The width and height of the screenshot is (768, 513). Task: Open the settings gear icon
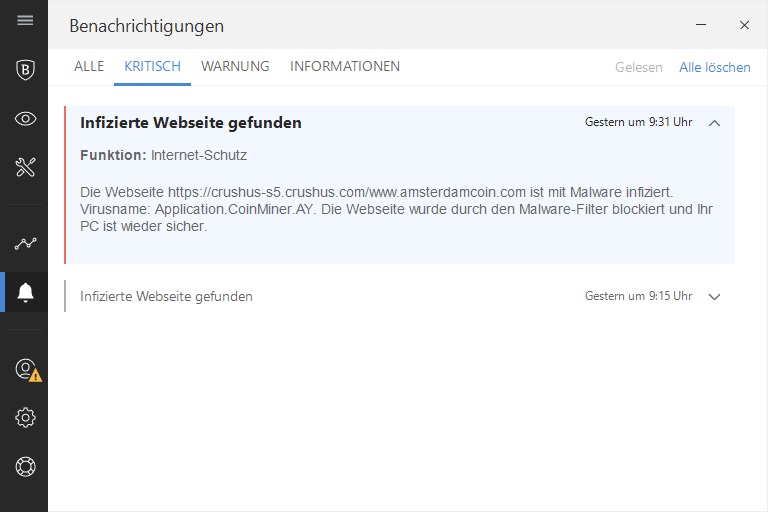pyautogui.click(x=25, y=417)
